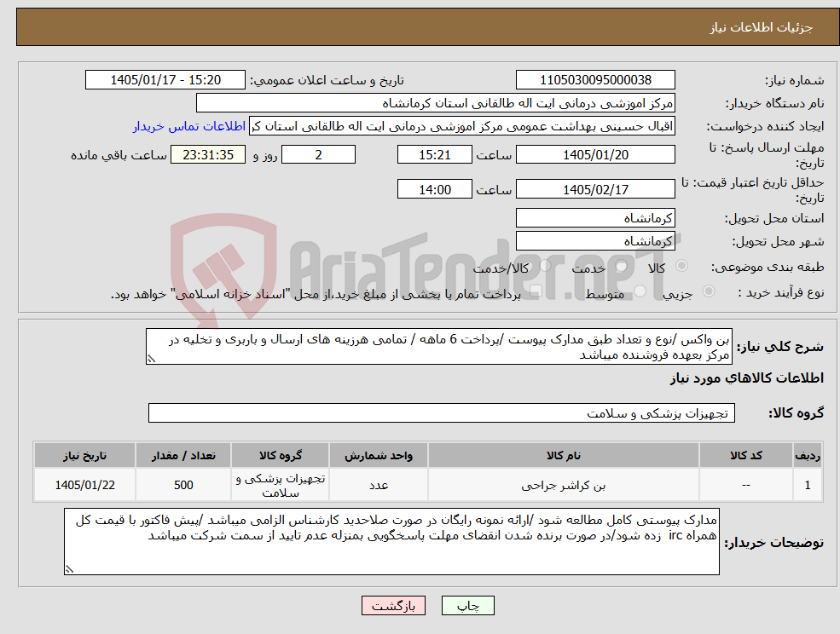
Task: Click the response deadline time 15:21
Action: 434,155
